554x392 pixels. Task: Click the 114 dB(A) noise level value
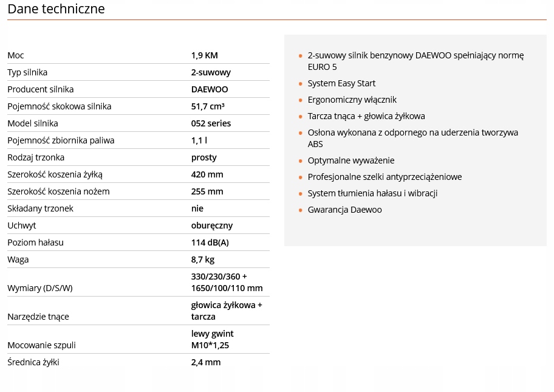210,242
